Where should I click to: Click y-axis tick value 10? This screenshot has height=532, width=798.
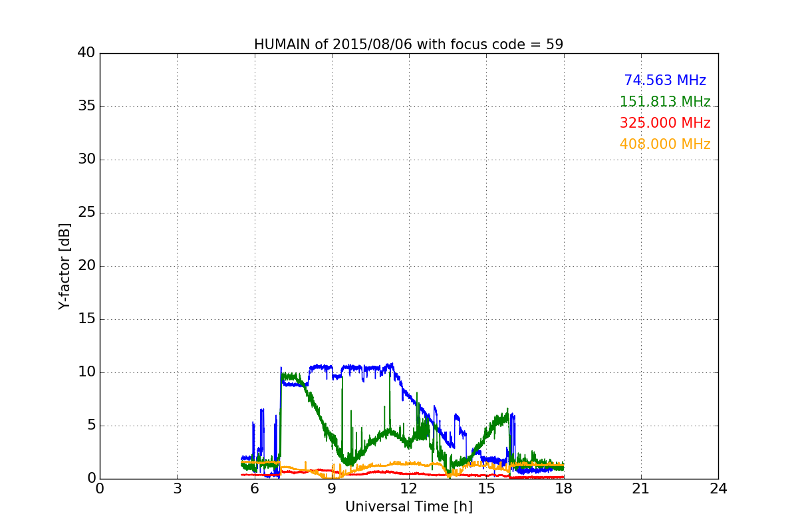(x=86, y=372)
